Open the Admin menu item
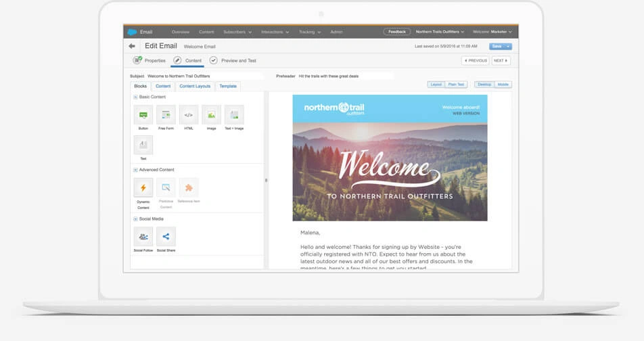 336,32
